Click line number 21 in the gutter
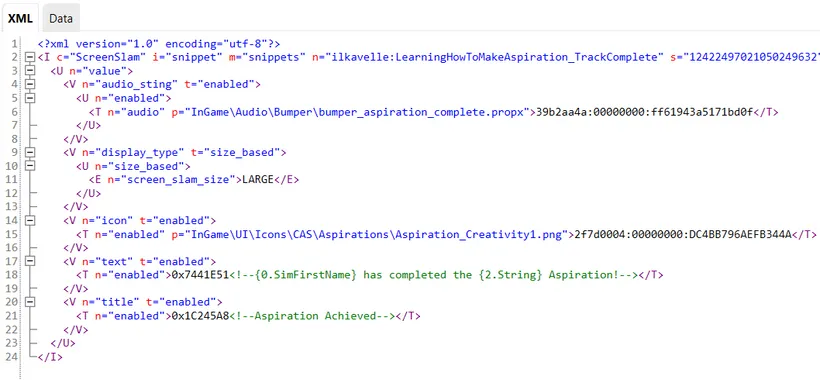Viewport: 820px width, 380px height. [x=12, y=316]
